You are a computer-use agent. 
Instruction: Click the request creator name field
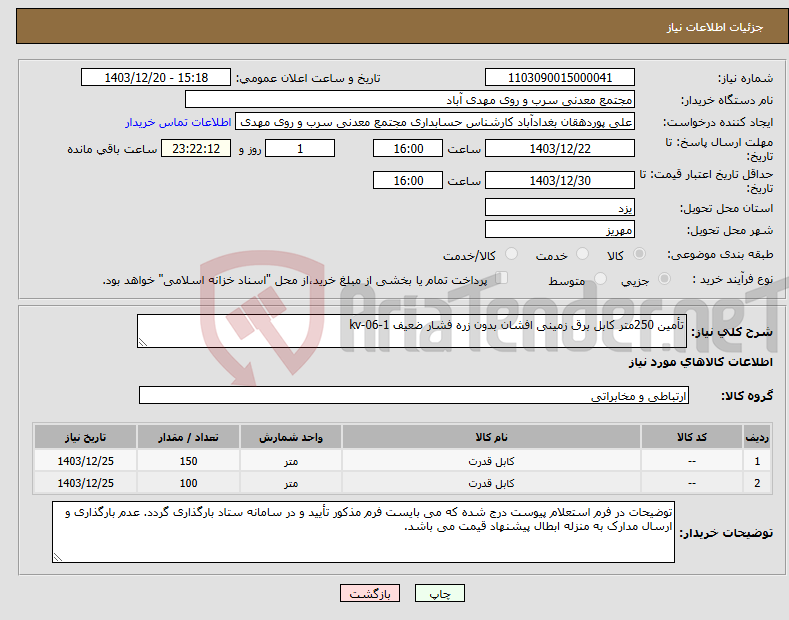[x=435, y=122]
